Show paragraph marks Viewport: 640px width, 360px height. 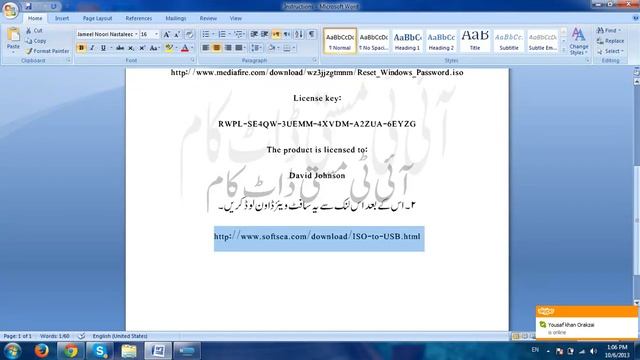311,34
